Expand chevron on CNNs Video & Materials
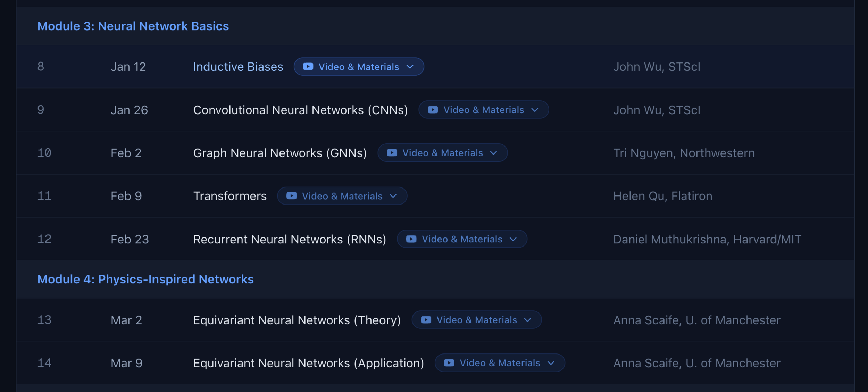The image size is (868, 392). 535,110
